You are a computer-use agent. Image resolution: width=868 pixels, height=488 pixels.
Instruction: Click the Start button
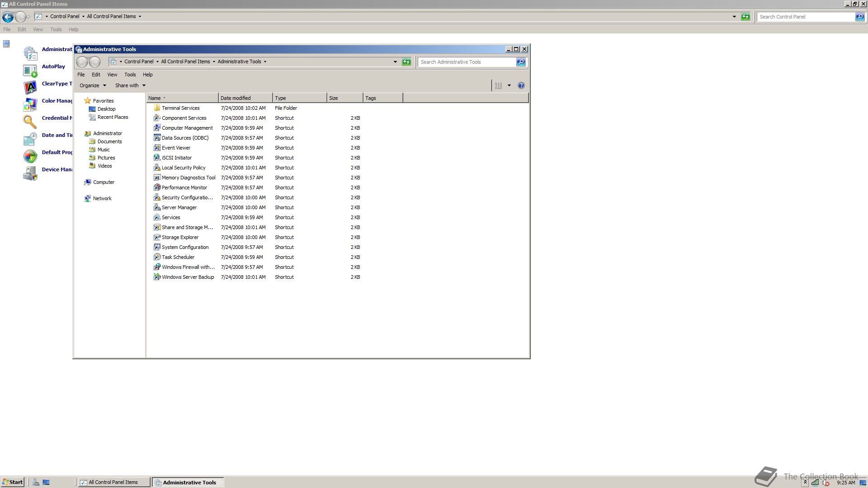(13, 482)
